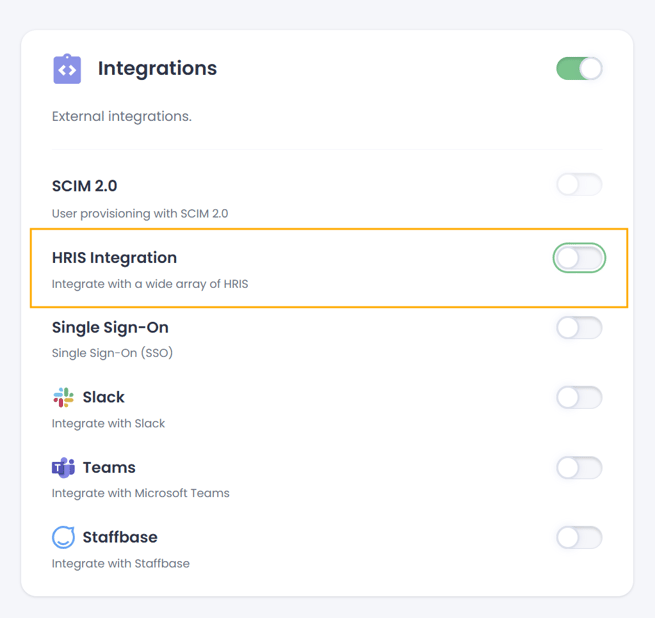Click the 'Integrate with Microsoft Teams' description
This screenshot has height=618, width=655.
(x=141, y=493)
